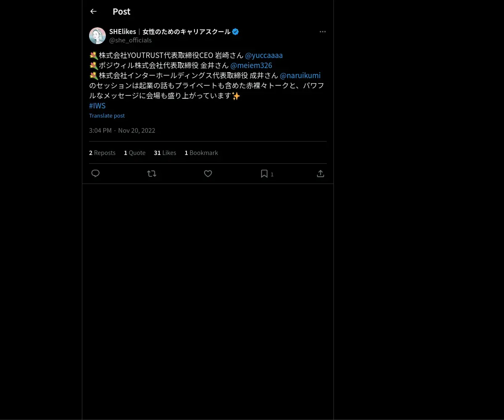Open the @naruikumi mention link

[300, 75]
